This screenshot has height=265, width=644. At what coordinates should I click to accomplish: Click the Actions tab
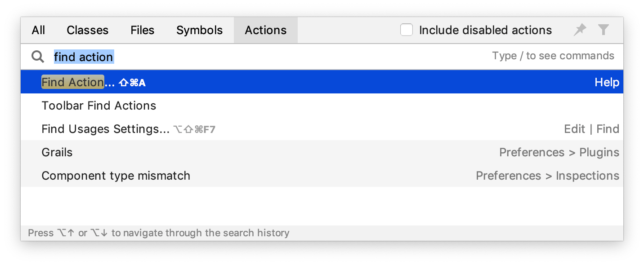coord(265,30)
